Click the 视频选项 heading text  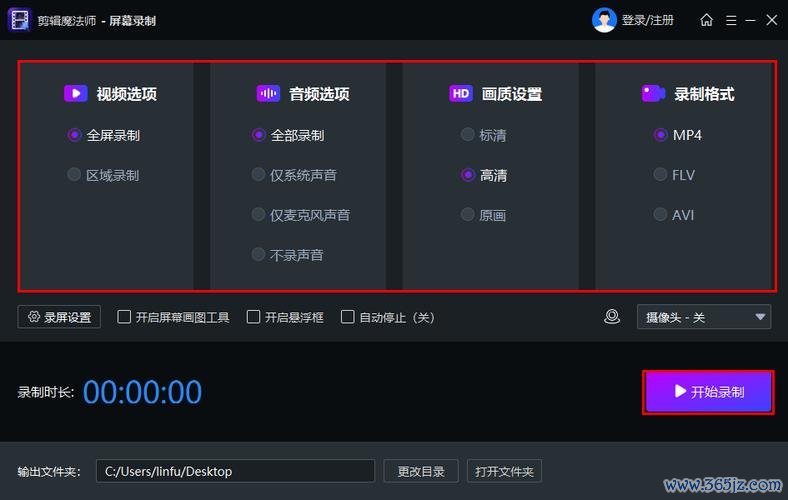click(x=127, y=93)
